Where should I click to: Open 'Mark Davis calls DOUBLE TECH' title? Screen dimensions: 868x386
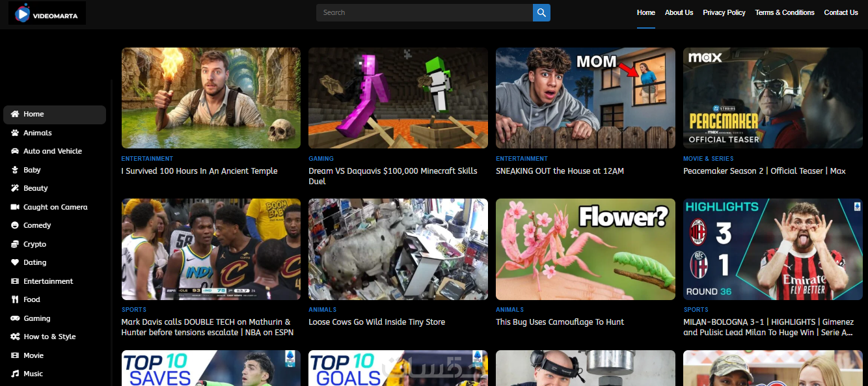click(x=207, y=327)
